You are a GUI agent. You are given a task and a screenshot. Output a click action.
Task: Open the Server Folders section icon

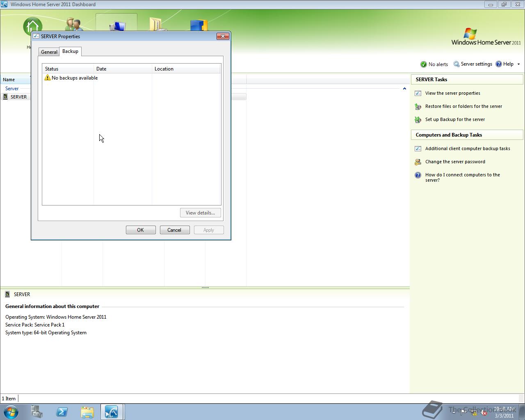pos(157,24)
